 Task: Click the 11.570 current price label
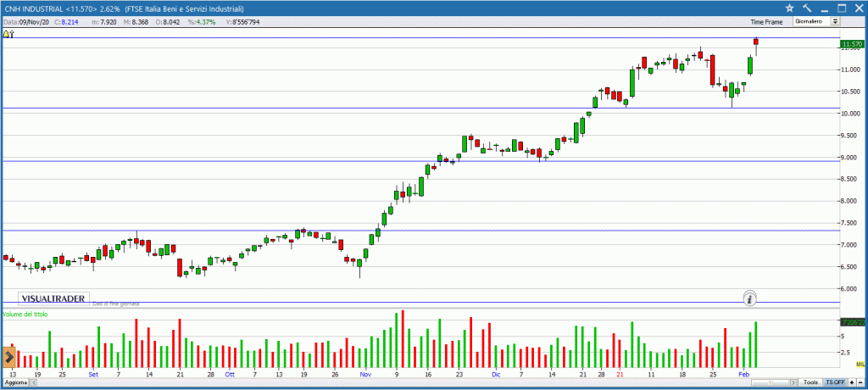pyautogui.click(x=852, y=44)
